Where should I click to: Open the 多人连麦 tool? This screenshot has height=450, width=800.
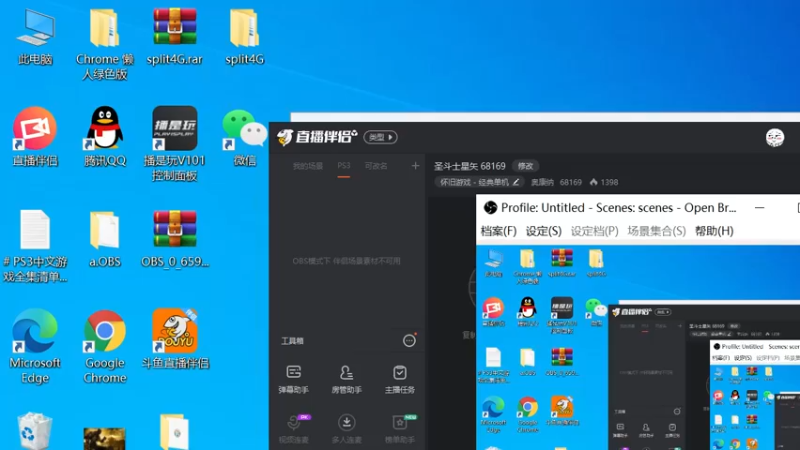coord(346,430)
